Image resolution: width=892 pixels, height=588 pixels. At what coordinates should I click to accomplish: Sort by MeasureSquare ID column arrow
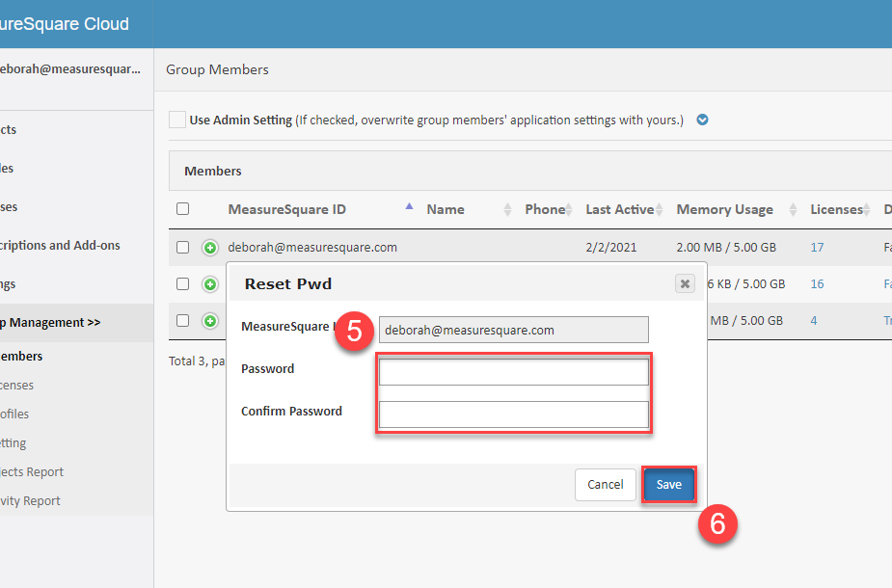(409, 207)
